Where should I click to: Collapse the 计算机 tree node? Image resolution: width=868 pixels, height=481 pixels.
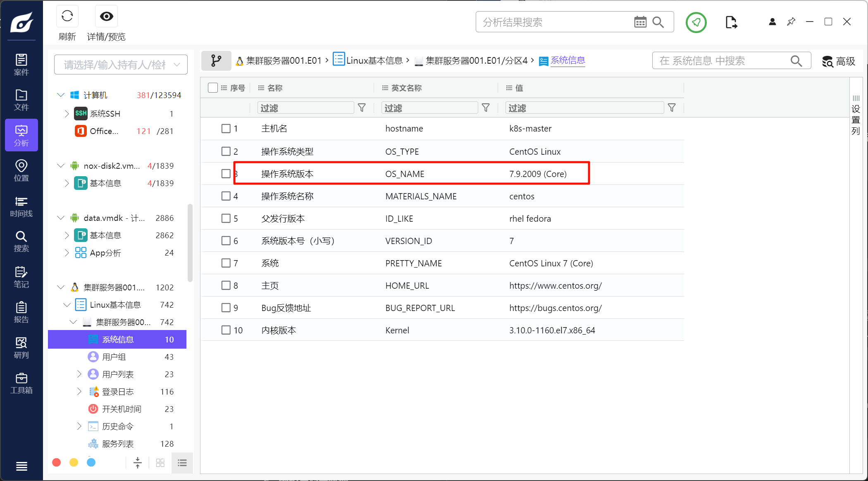point(61,95)
